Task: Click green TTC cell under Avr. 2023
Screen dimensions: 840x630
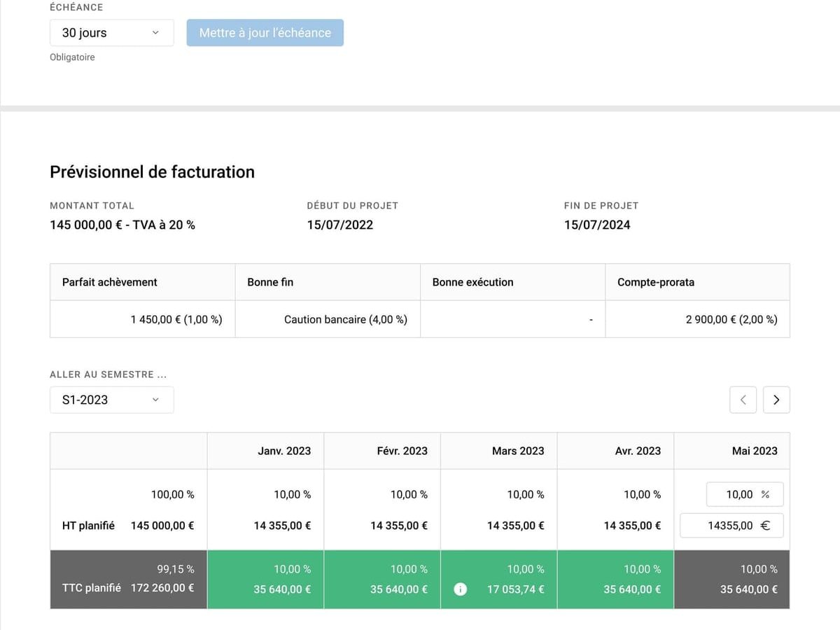Action: (x=615, y=580)
